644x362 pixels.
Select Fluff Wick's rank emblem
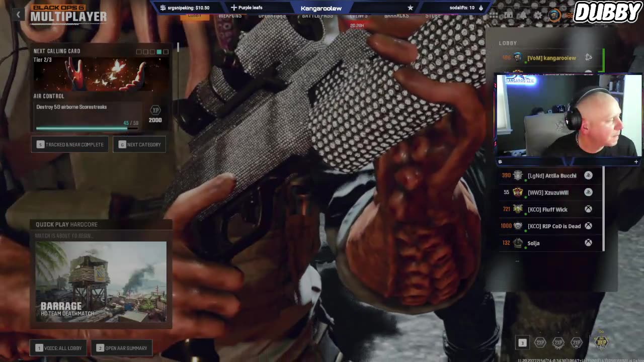(x=518, y=209)
